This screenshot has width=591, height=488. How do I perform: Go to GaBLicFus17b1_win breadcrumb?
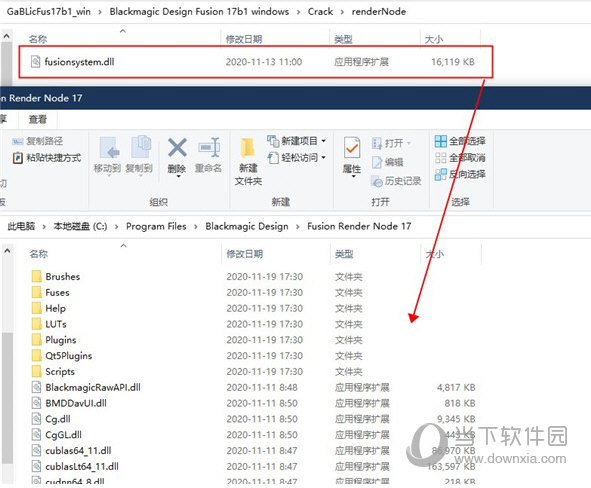click(x=49, y=12)
